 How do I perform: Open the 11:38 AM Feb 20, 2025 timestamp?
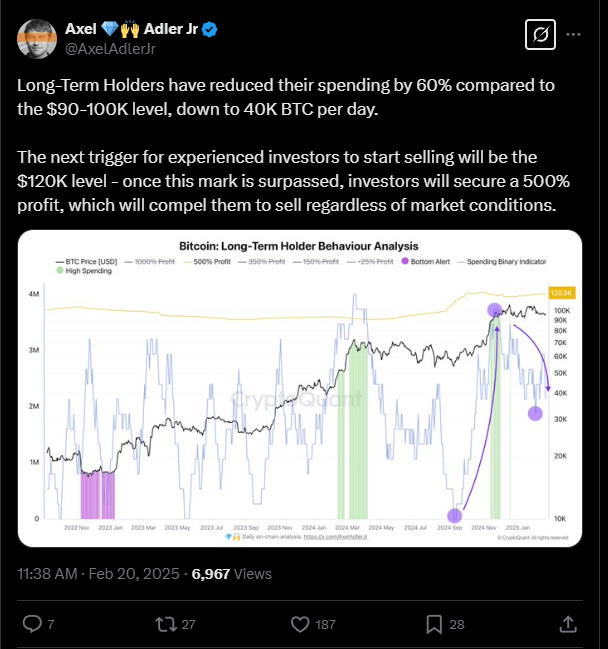point(98,574)
